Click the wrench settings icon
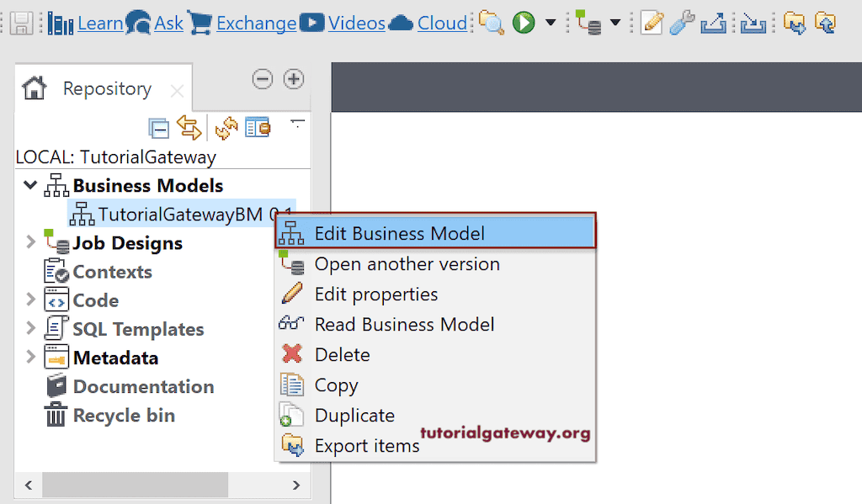Image resolution: width=862 pixels, height=504 pixels. pyautogui.click(x=682, y=23)
